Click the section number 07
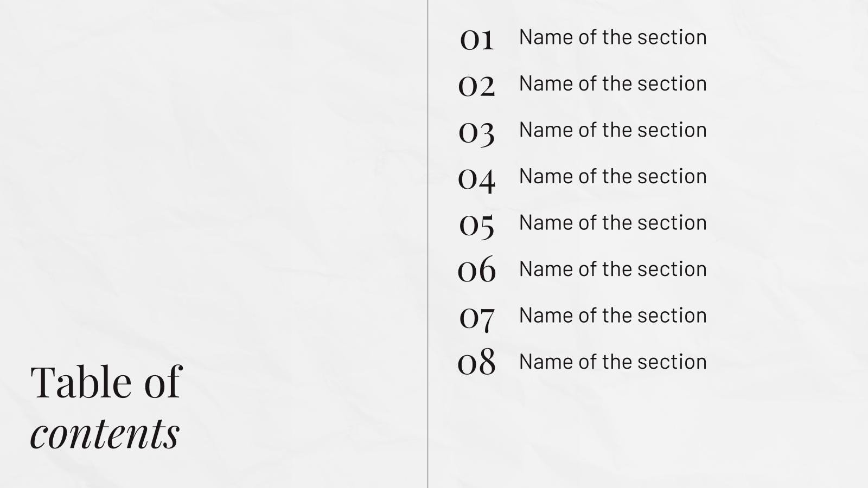Image resolution: width=868 pixels, height=488 pixels. click(476, 317)
